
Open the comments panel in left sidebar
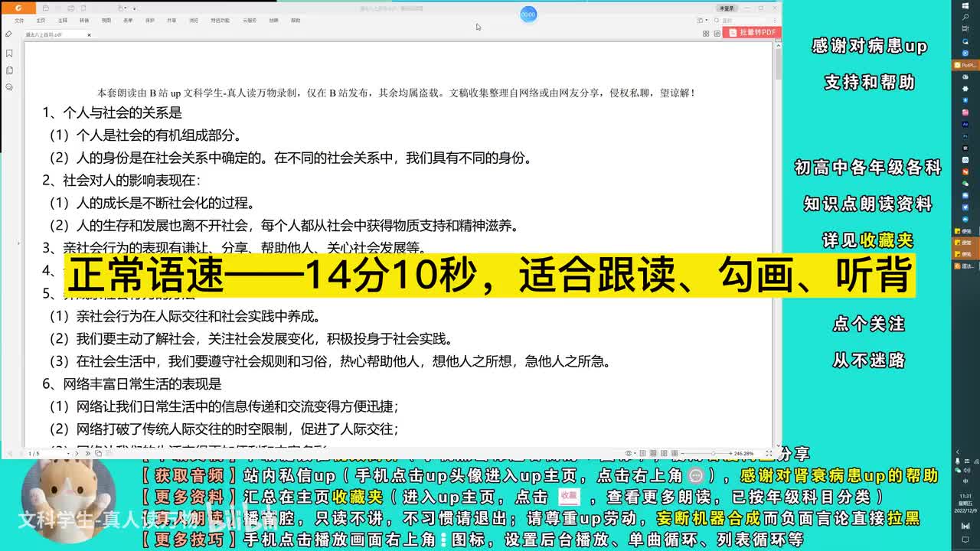(9, 87)
